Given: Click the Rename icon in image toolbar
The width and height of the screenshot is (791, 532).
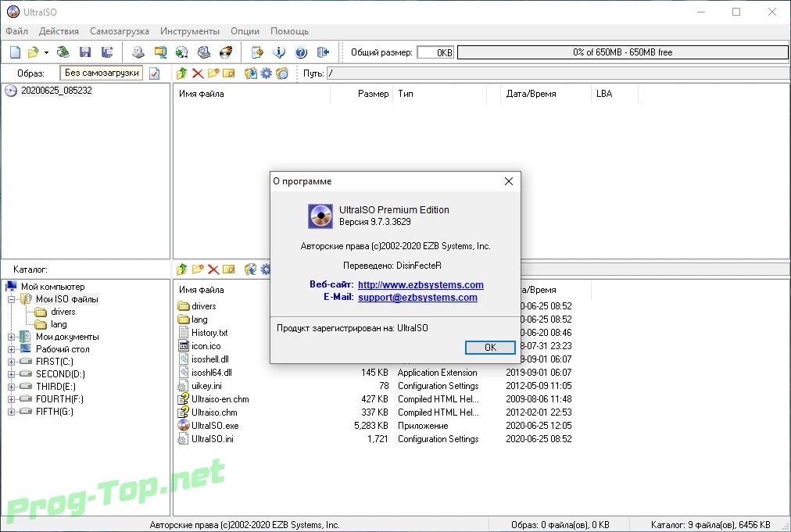Looking at the screenshot, I should point(229,73).
